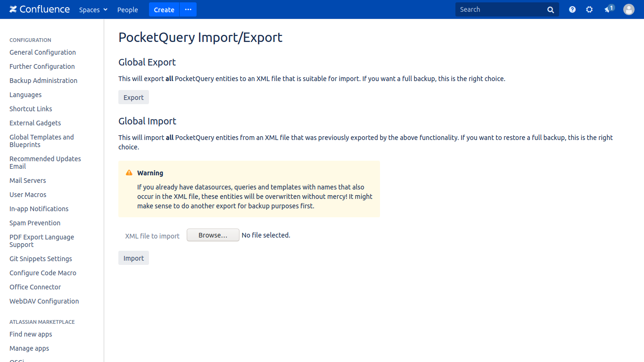Go to Backup Administration

pos(43,81)
